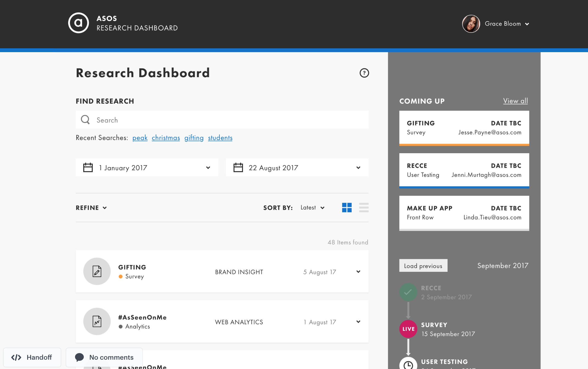Viewport: 588px width, 369px height.
Task: Switch to grid view layout
Action: 347,208
